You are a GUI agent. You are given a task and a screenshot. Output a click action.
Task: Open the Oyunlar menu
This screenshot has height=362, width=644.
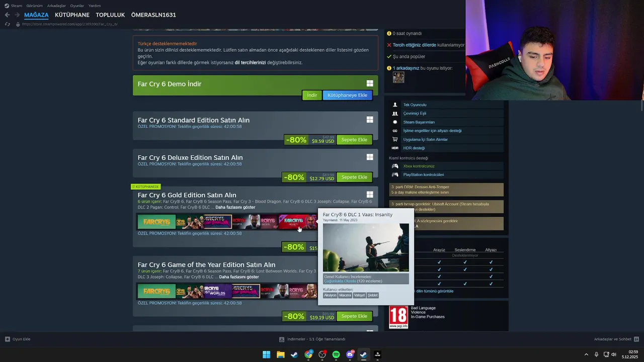[x=77, y=6]
